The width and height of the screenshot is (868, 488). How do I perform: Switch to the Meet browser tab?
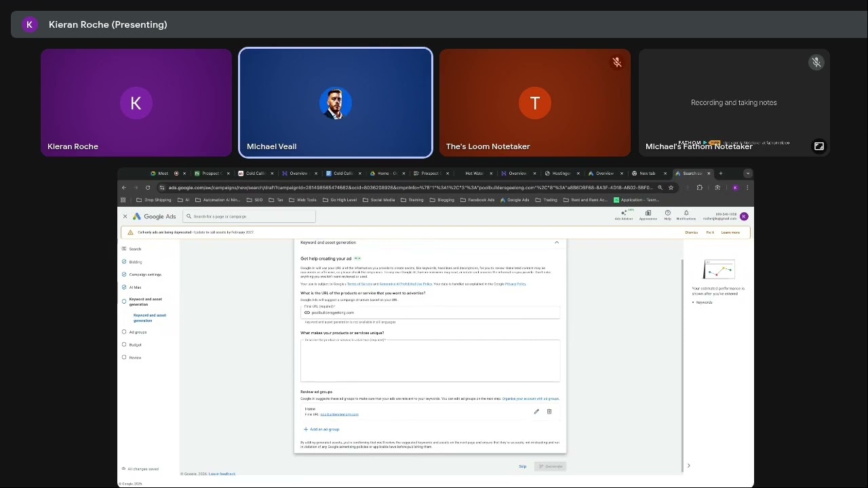tap(163, 174)
